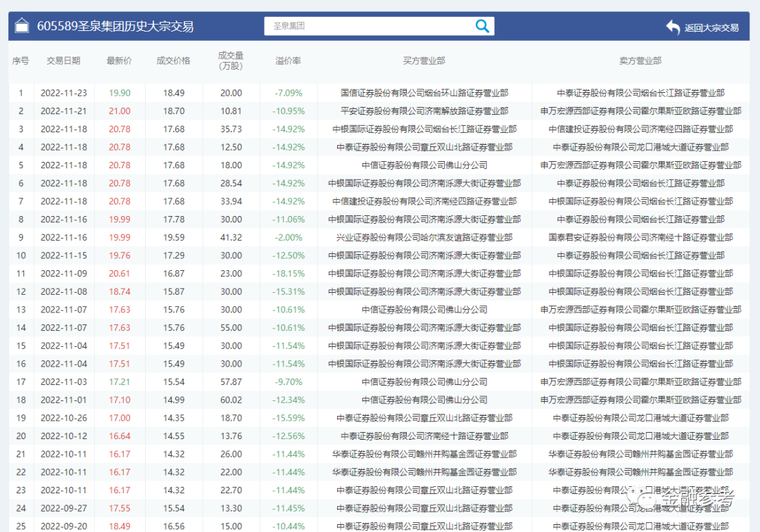Click latest price 21.00 in row 2
760x532 pixels.
(x=119, y=111)
